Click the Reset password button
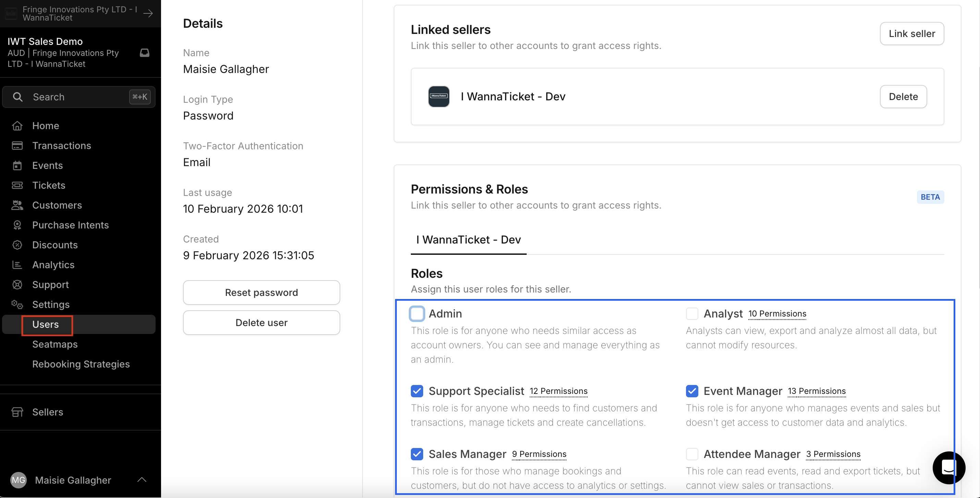This screenshot has height=498, width=980. (x=261, y=292)
